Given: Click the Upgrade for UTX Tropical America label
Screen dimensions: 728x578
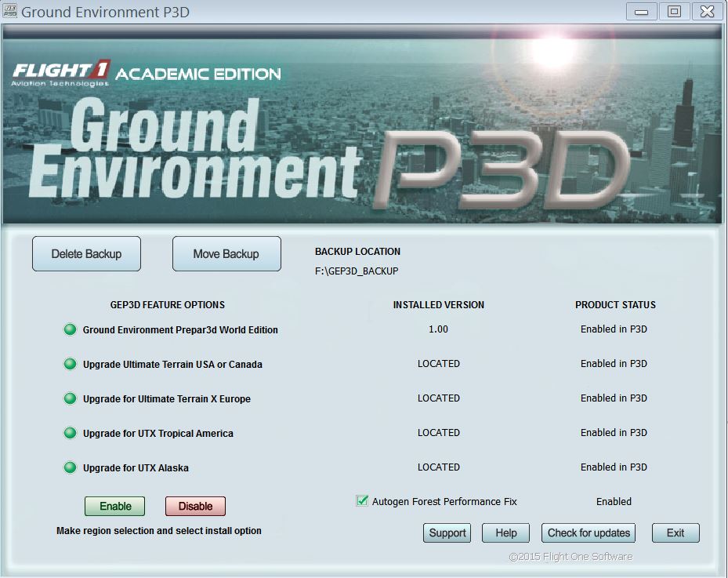Looking at the screenshot, I should point(158,434).
